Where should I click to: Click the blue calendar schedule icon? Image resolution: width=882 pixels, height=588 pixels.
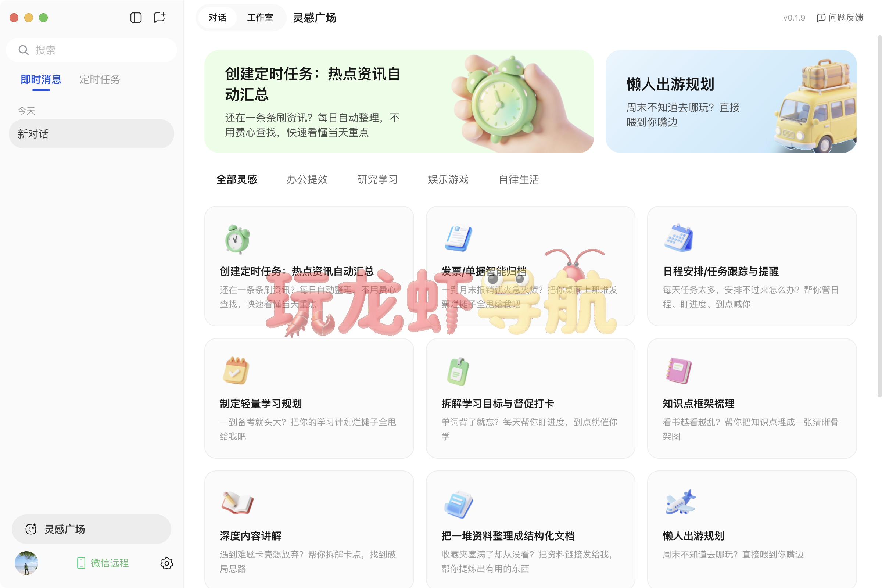[x=678, y=238]
